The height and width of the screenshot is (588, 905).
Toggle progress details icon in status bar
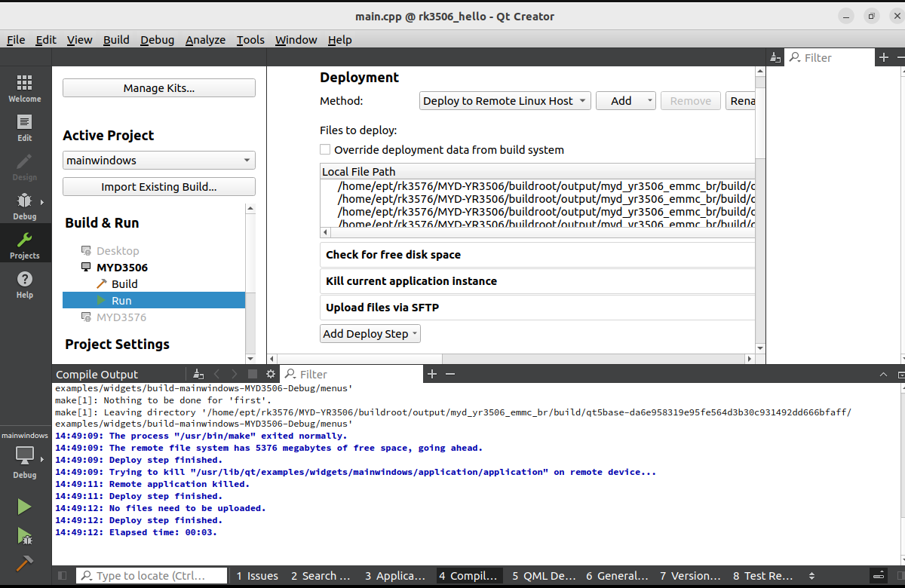[x=879, y=576]
